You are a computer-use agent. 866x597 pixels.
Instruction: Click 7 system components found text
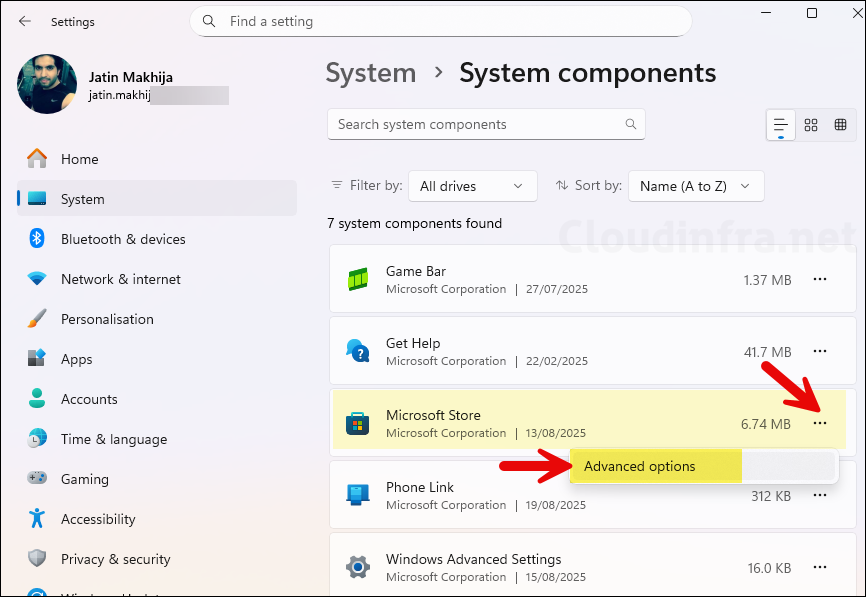tap(414, 223)
